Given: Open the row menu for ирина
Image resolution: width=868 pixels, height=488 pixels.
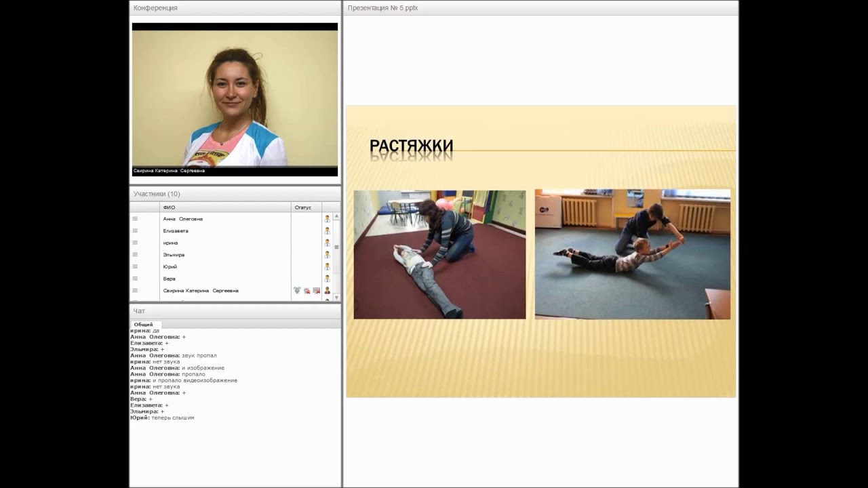Looking at the screenshot, I should point(135,243).
